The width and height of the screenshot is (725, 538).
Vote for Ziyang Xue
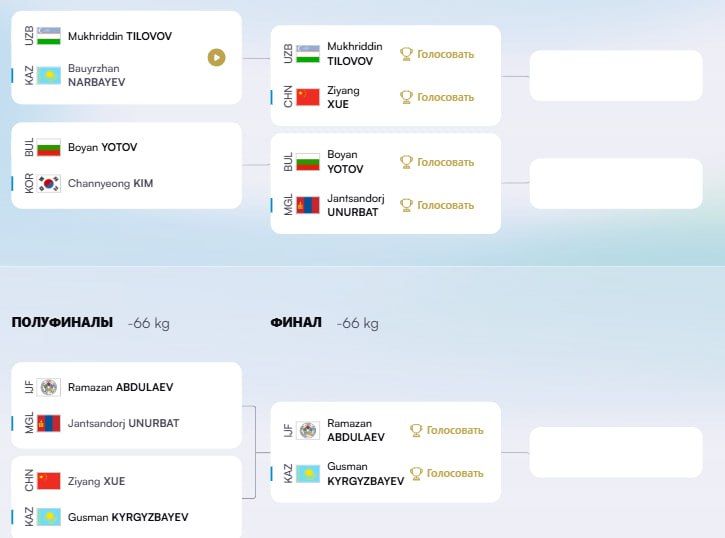tap(437, 98)
